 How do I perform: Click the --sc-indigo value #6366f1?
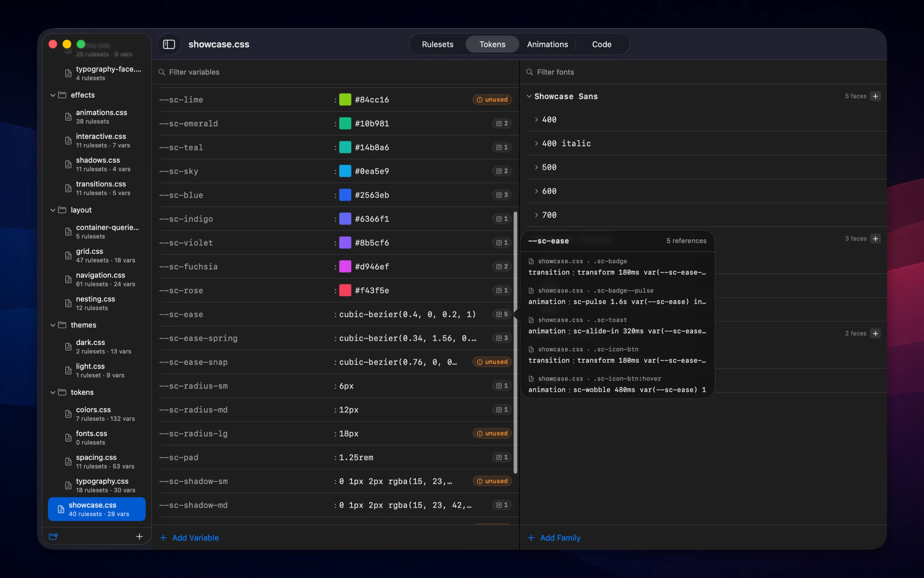point(372,219)
